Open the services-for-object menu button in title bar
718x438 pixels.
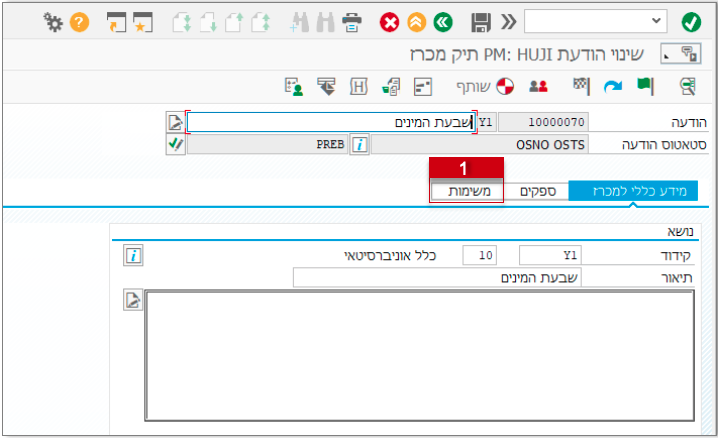[x=690, y=54]
